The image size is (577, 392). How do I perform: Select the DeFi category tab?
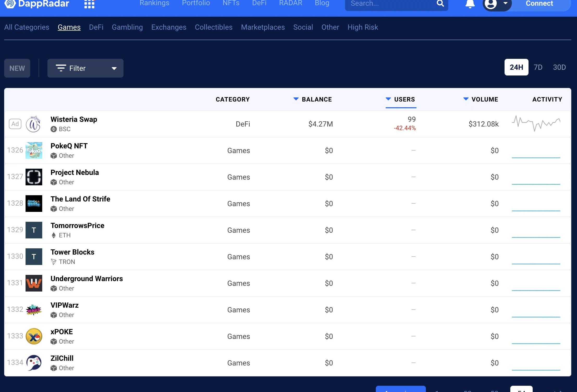click(x=96, y=27)
